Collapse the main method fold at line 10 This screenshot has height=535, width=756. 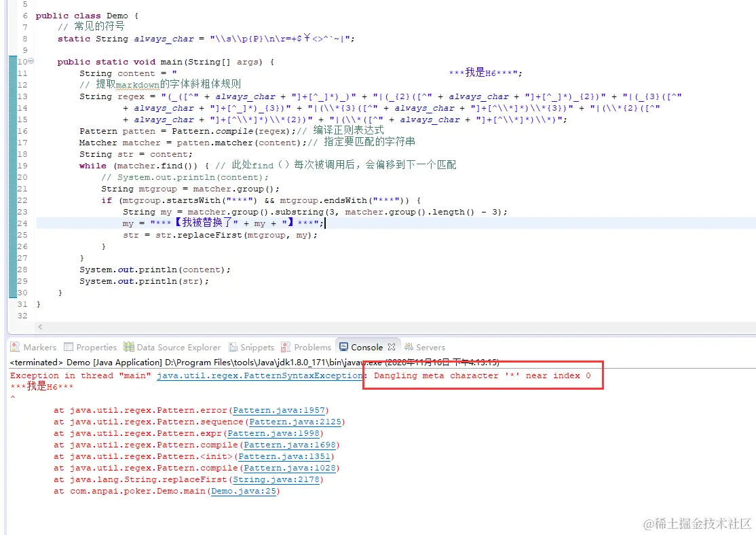click(31, 61)
